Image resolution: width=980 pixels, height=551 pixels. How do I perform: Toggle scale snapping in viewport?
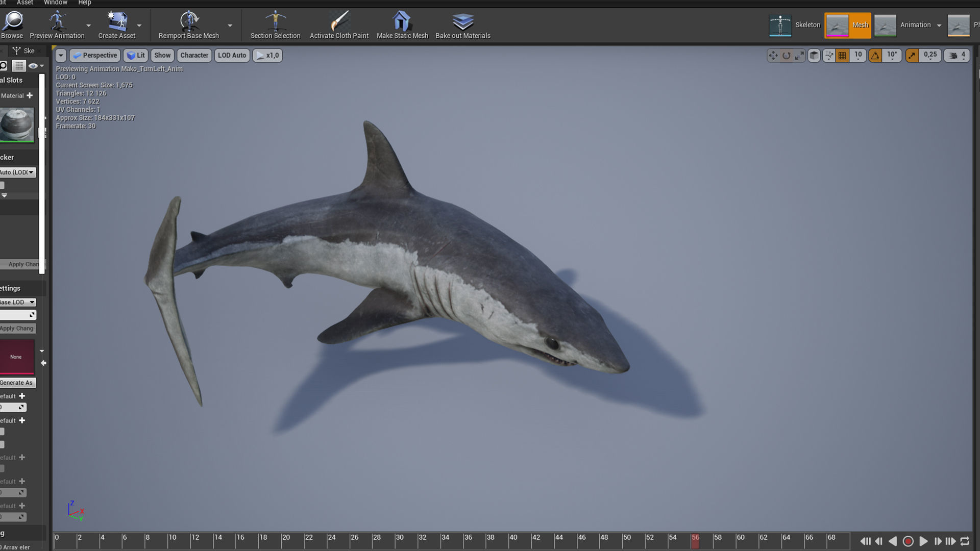tap(912, 56)
